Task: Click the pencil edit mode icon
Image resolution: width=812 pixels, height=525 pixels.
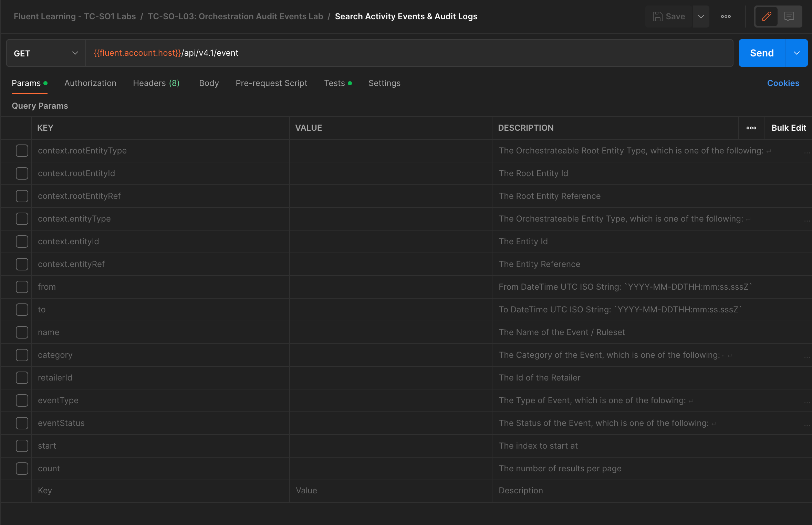Action: [766, 17]
